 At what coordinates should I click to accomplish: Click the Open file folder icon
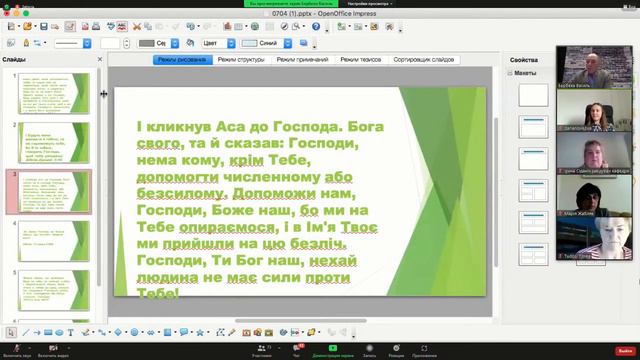pyautogui.click(x=27, y=27)
